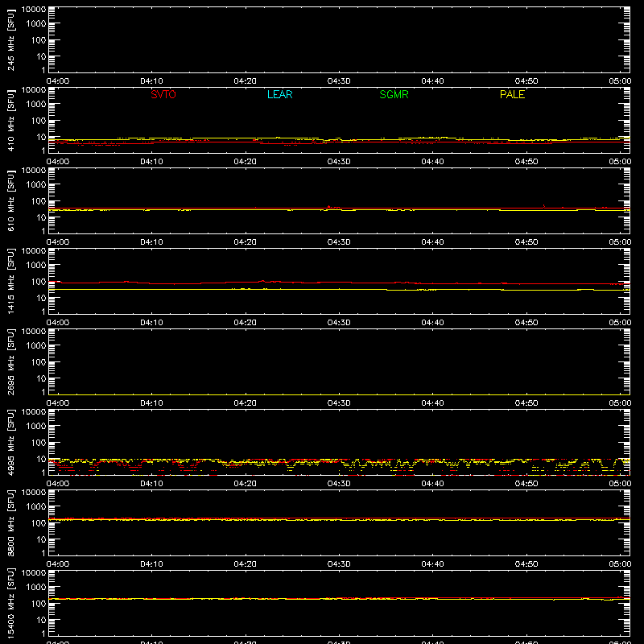Image resolution: width=644 pixels, height=644 pixels.
Task: Click the 10 tick value on 8800 MHz axis
Action: [41, 539]
